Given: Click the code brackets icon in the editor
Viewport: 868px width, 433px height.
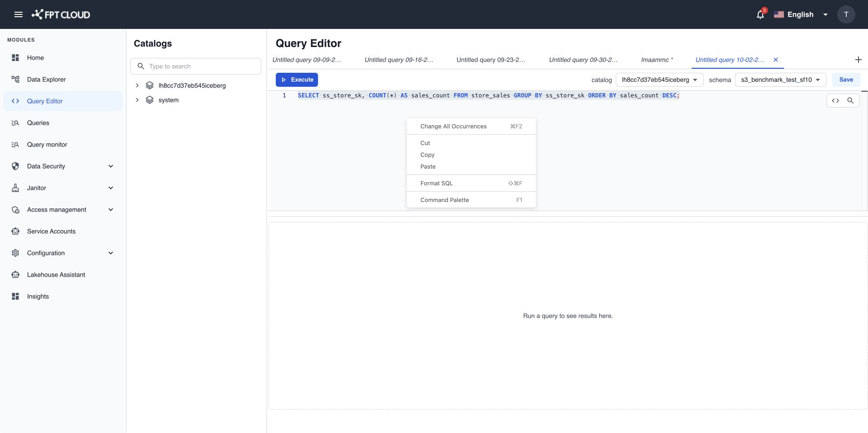Looking at the screenshot, I should click(x=835, y=100).
